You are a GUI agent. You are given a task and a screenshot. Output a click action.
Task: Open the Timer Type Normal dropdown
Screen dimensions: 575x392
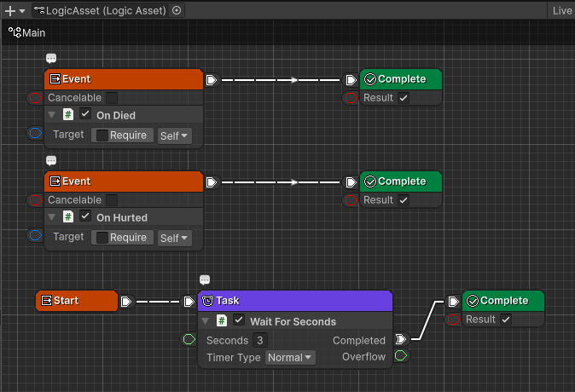pyautogui.click(x=290, y=358)
